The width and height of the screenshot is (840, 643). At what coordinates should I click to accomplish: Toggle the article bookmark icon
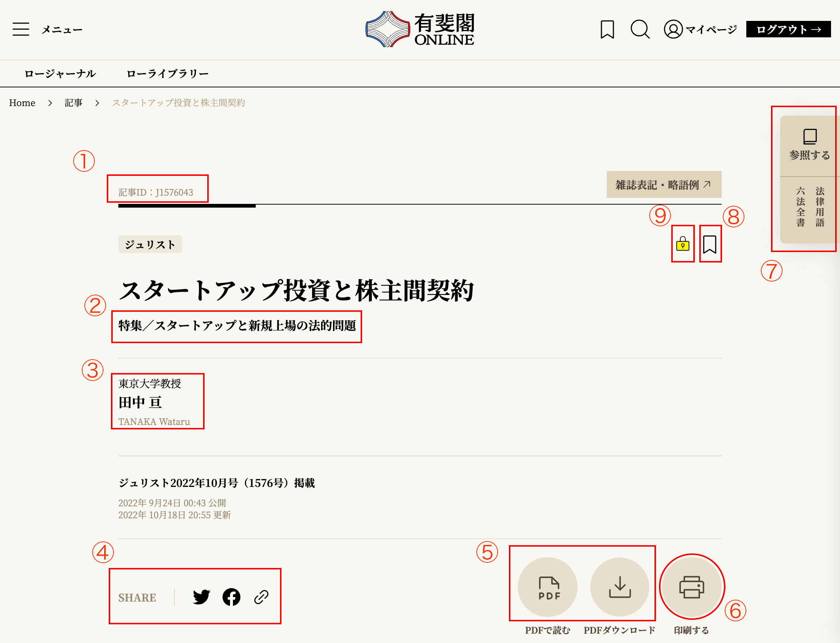click(x=710, y=244)
